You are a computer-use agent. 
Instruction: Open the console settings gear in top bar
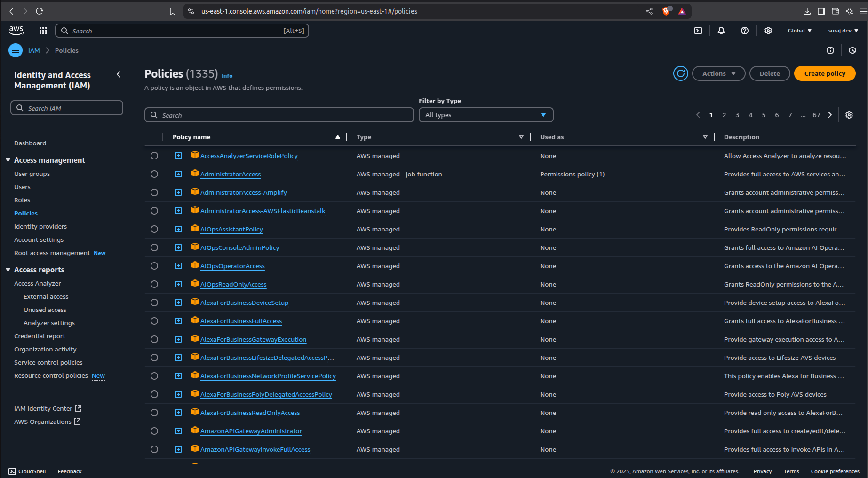pyautogui.click(x=768, y=31)
